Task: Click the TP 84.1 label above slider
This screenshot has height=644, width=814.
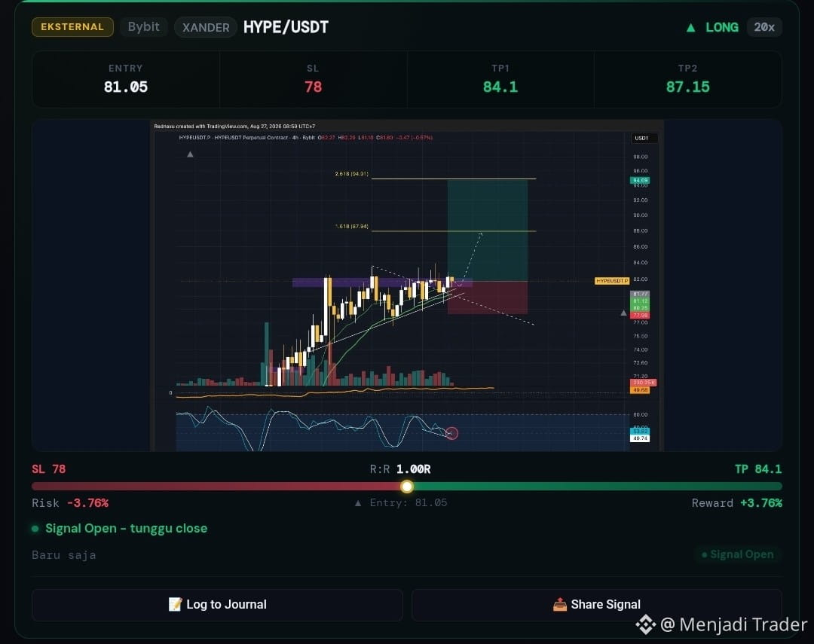Action: [x=758, y=469]
